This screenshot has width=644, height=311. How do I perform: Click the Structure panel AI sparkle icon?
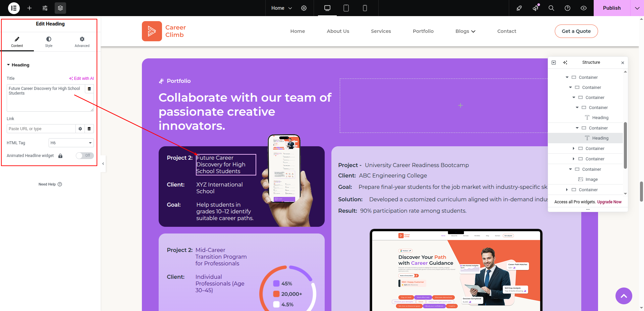point(565,63)
